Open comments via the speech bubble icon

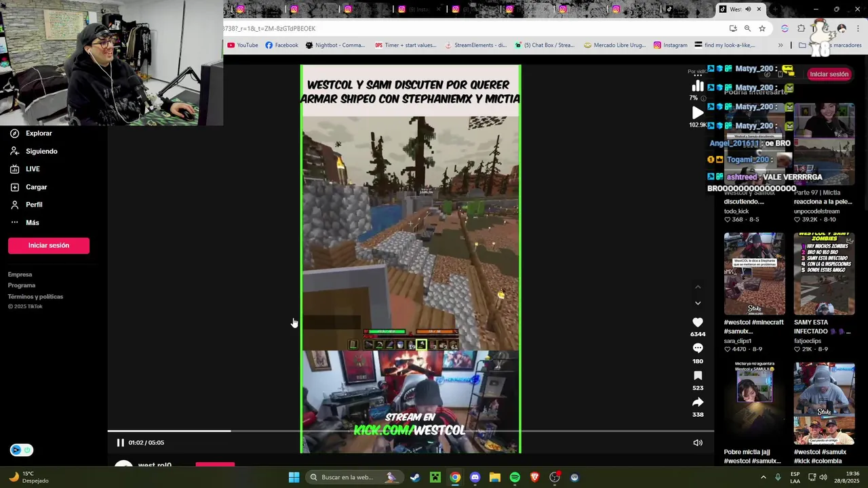(x=698, y=348)
